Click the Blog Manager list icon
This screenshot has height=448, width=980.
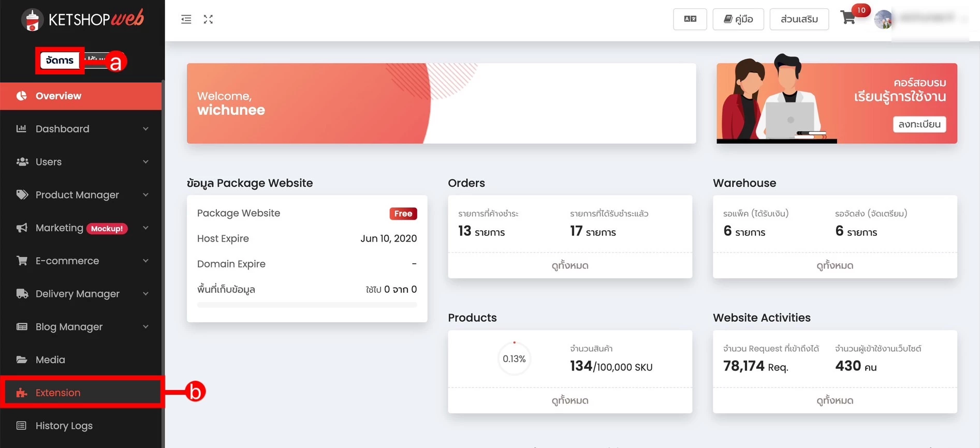coord(22,326)
